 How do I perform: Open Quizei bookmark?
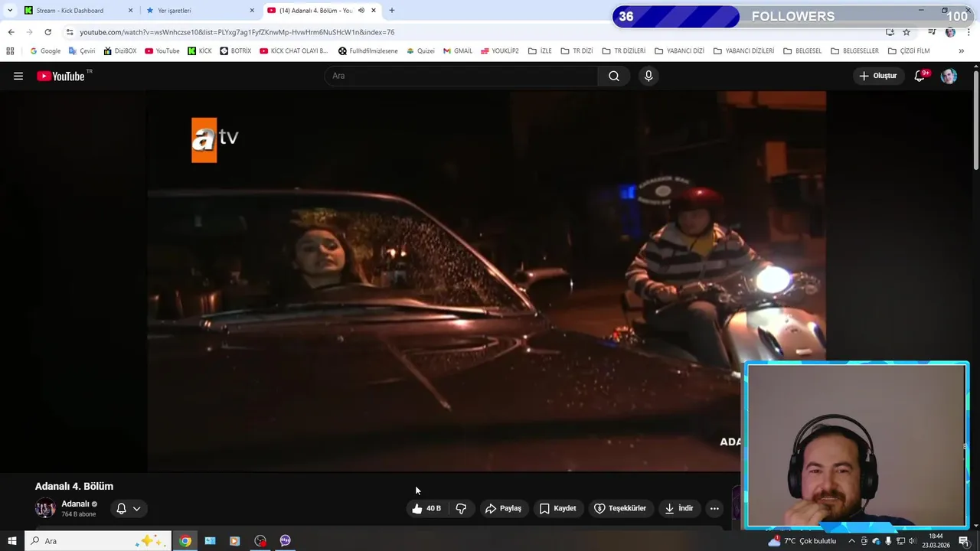click(x=420, y=51)
